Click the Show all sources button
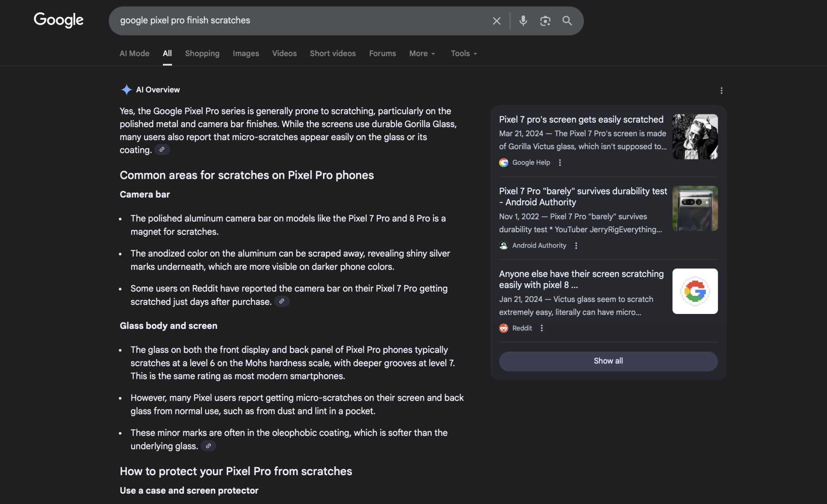 (608, 361)
